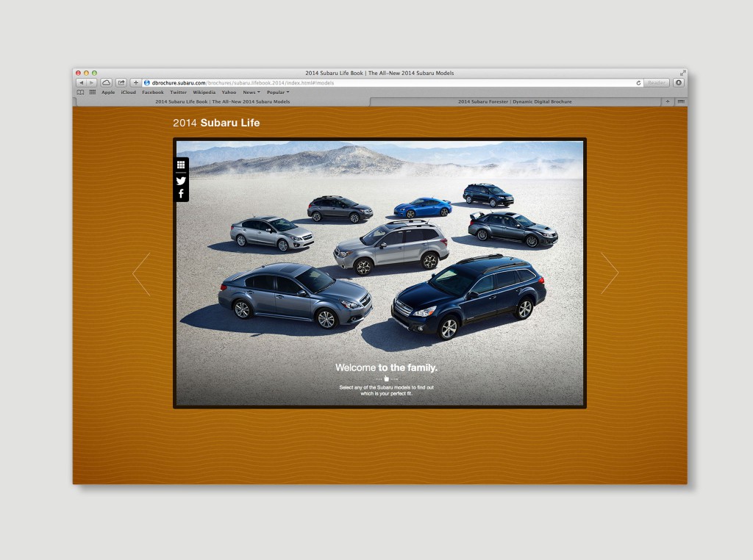Expand the News bookmarks dropdown
The width and height of the screenshot is (753, 560).
click(x=251, y=92)
